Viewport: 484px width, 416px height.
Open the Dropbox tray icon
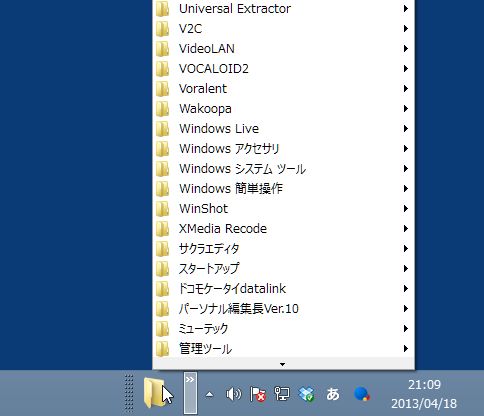[307, 394]
